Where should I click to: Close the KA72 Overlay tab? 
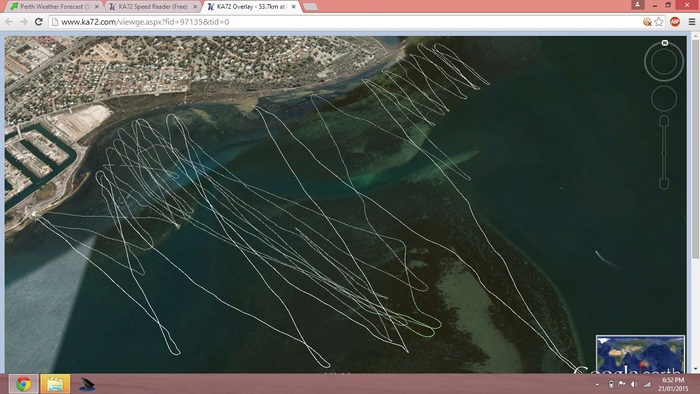[293, 7]
